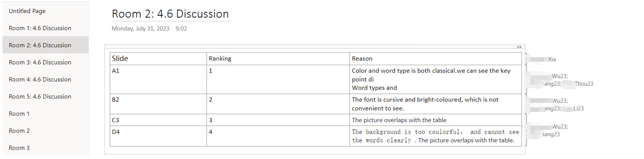Open the Untitled Page entry
The height and width of the screenshot is (159, 644).
[45, 11]
